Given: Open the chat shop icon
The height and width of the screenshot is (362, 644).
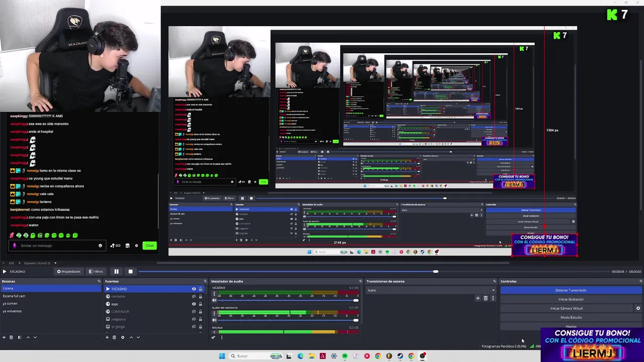Looking at the screenshot, I should pos(127,245).
